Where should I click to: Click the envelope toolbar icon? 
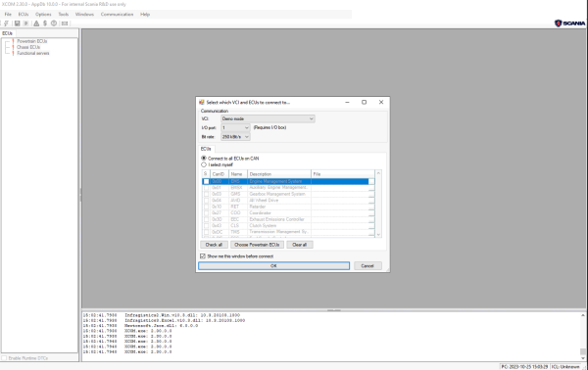[x=65, y=23]
